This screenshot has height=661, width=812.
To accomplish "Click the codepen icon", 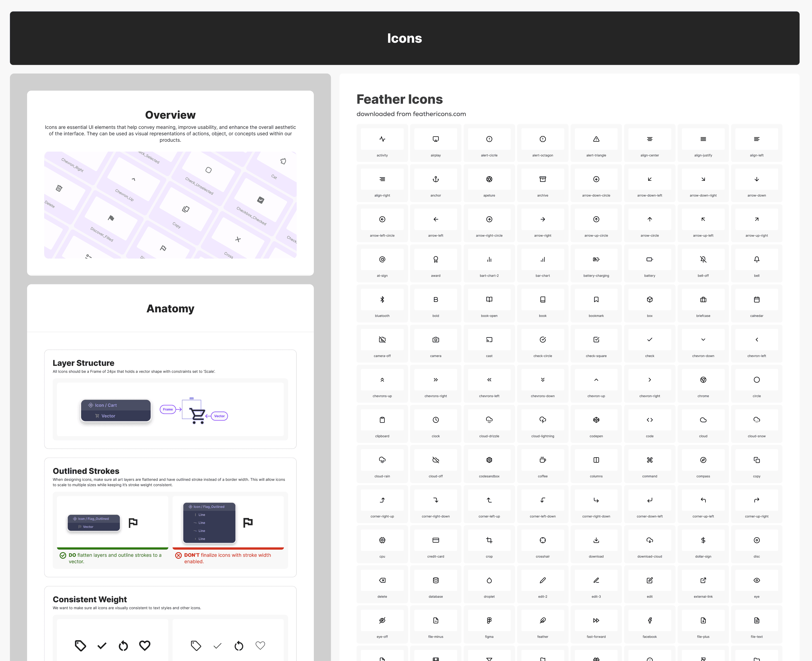I will (596, 420).
